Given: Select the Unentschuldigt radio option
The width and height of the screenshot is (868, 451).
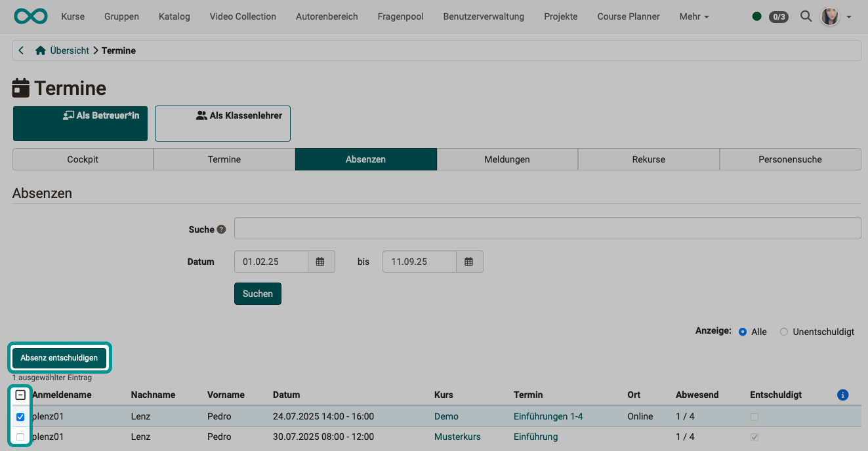Looking at the screenshot, I should pos(783,332).
